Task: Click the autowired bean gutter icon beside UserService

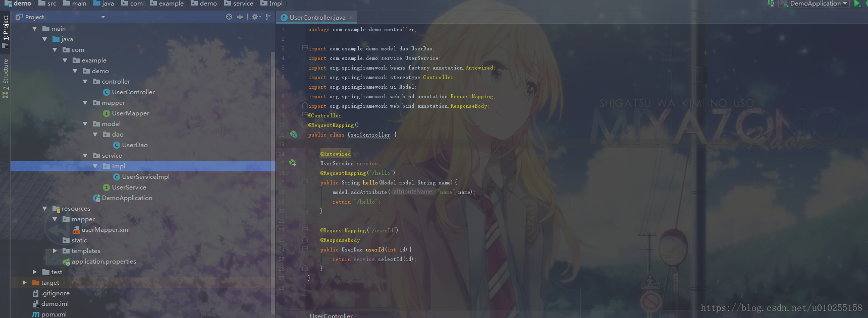Action: pyautogui.click(x=293, y=163)
